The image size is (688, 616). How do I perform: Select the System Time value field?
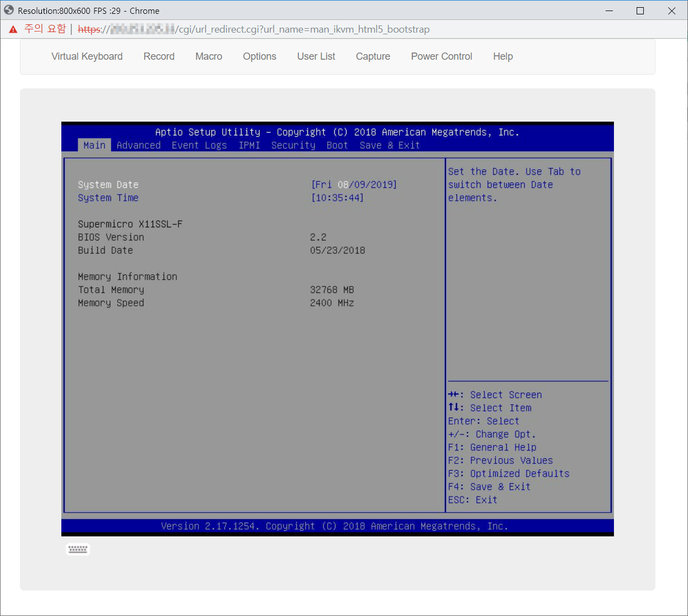337,198
